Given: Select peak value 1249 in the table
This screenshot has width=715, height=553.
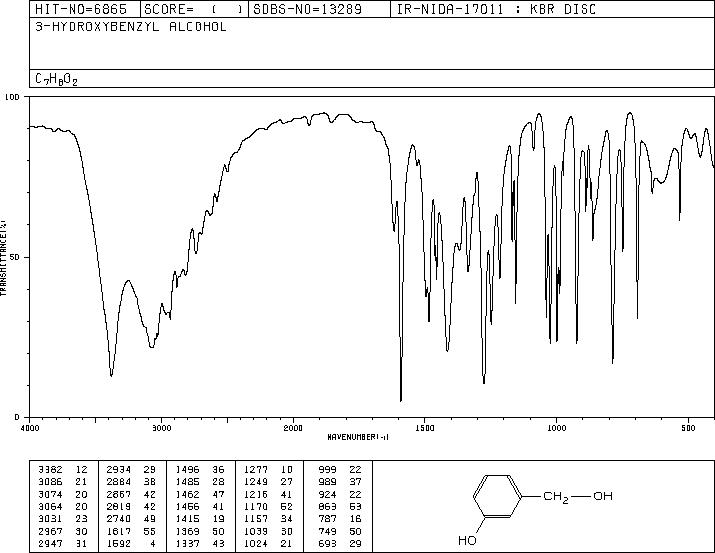Looking at the screenshot, I should (256, 482).
